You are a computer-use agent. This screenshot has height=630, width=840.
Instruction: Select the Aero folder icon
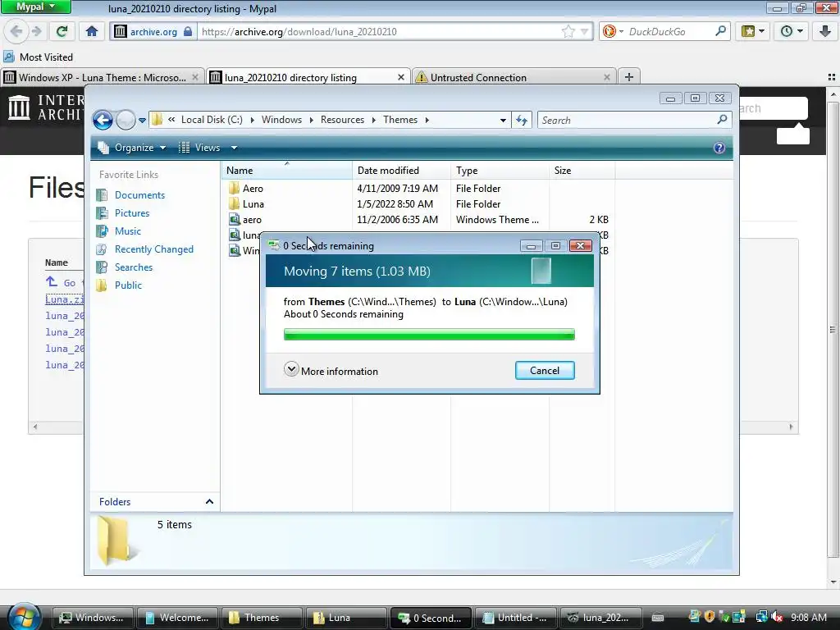(x=234, y=189)
